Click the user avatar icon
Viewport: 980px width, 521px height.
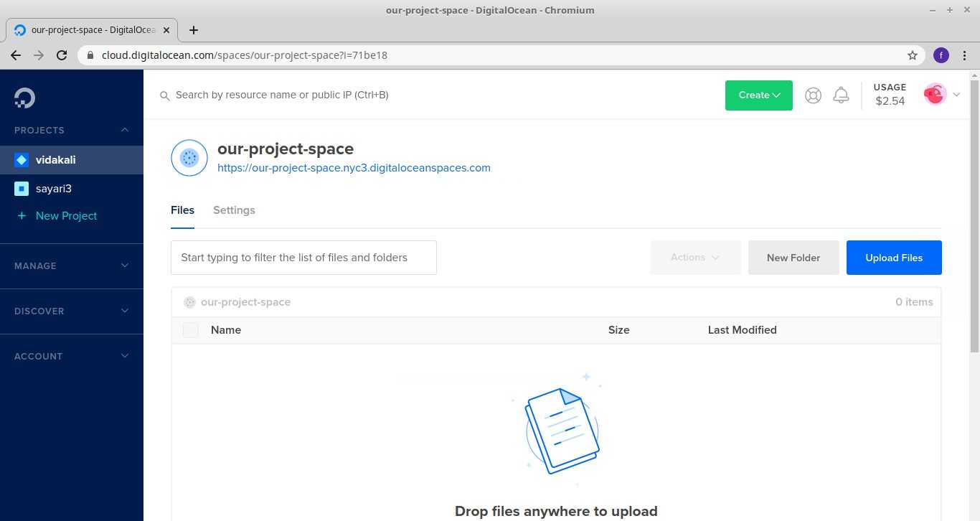point(935,94)
